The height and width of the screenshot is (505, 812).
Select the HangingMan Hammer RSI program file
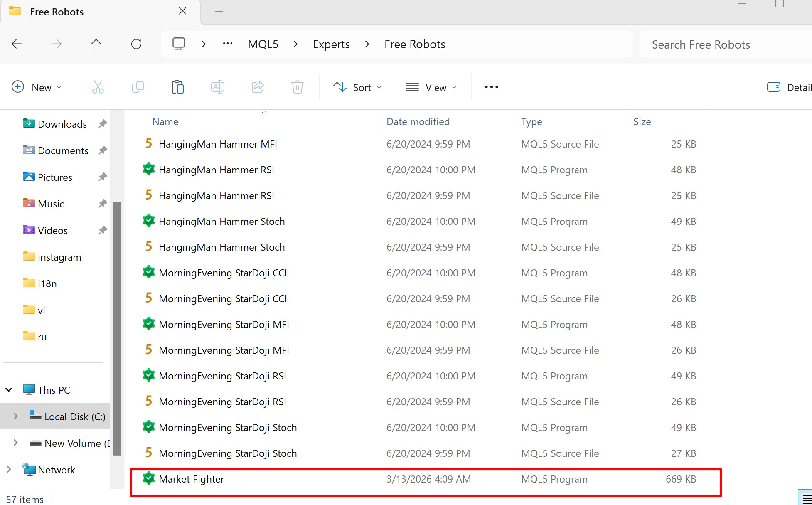(217, 170)
